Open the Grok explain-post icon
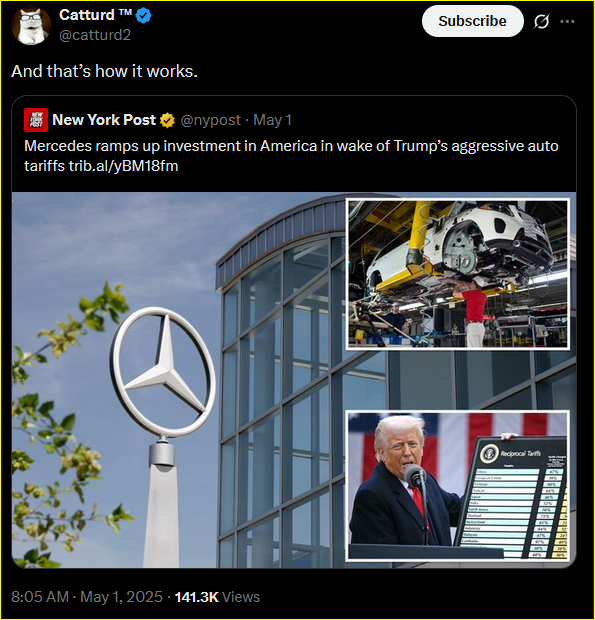This screenshot has width=595, height=620. tap(541, 21)
